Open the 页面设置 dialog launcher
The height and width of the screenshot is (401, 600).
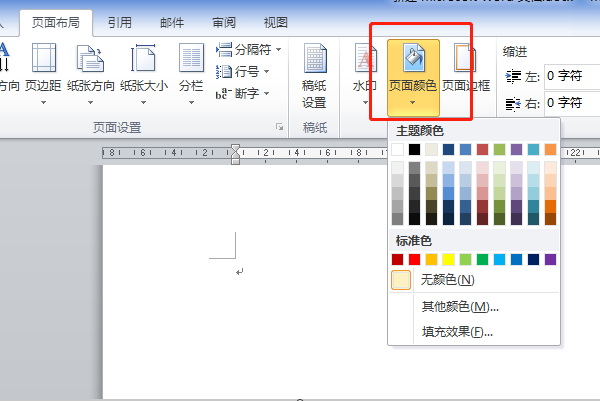click(x=280, y=127)
